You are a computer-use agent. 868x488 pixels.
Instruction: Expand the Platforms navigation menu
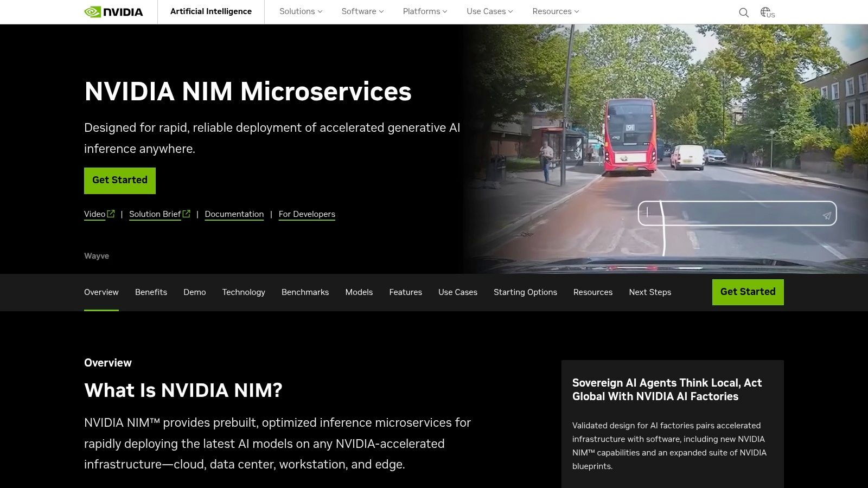pyautogui.click(x=424, y=11)
